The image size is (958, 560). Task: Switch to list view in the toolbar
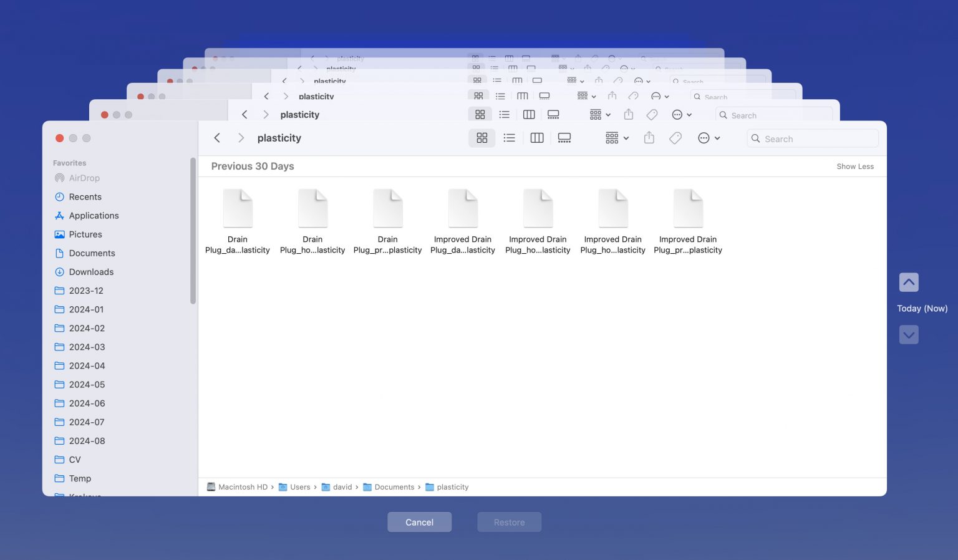pos(509,138)
